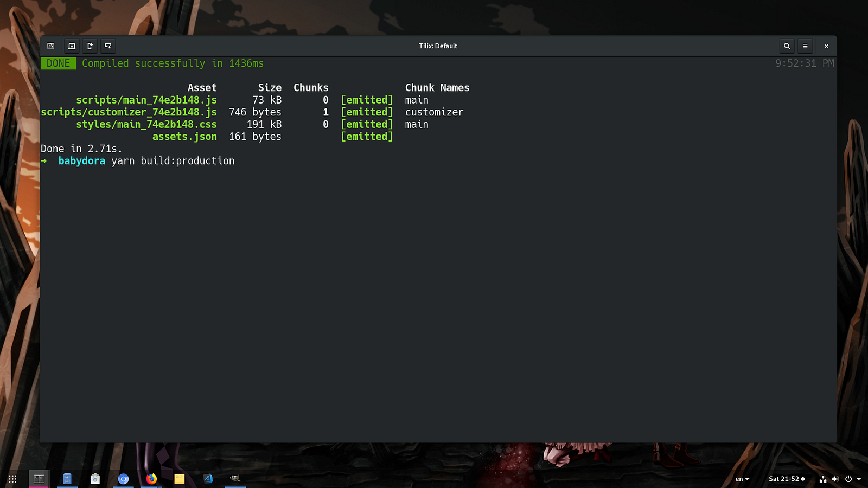The height and width of the screenshot is (488, 868).
Task: Launch Visual Studio Code from dock
Action: [208, 479]
